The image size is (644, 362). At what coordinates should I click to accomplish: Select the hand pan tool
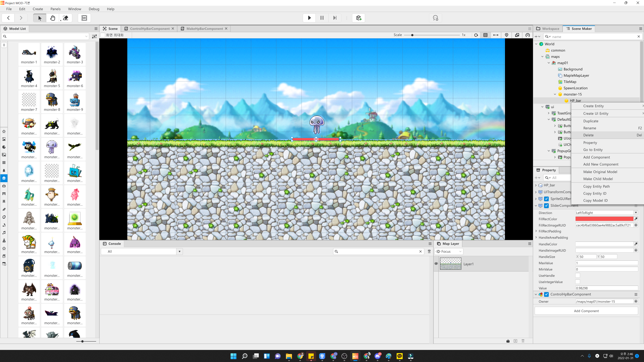click(x=52, y=18)
